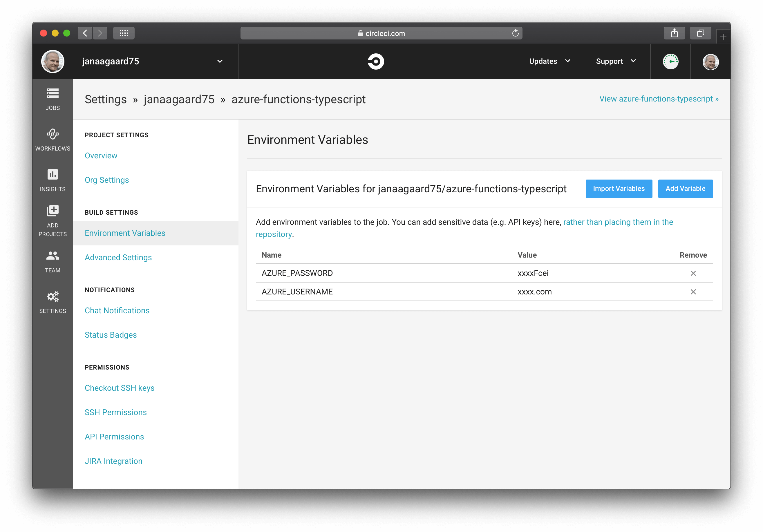Viewport: 763px width, 532px height.
Task: Remove AZURE_USERNAME environment variable
Action: (x=693, y=292)
